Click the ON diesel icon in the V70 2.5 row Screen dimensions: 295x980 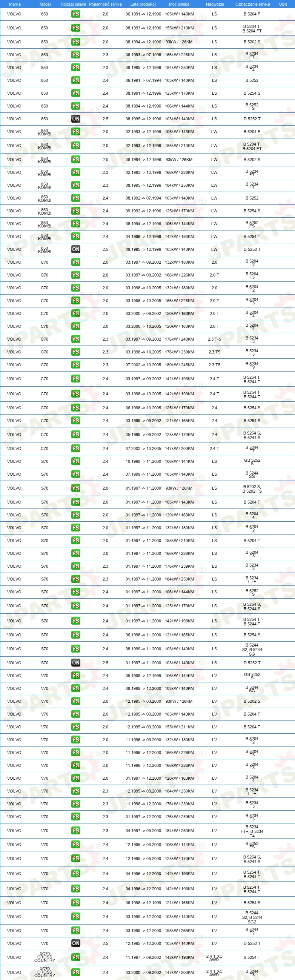pos(76,943)
